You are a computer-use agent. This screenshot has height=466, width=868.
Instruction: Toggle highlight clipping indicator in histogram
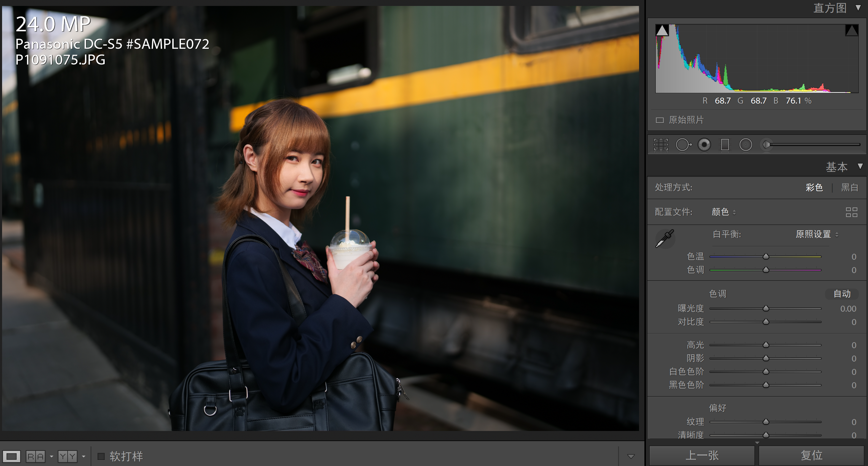[x=851, y=31]
